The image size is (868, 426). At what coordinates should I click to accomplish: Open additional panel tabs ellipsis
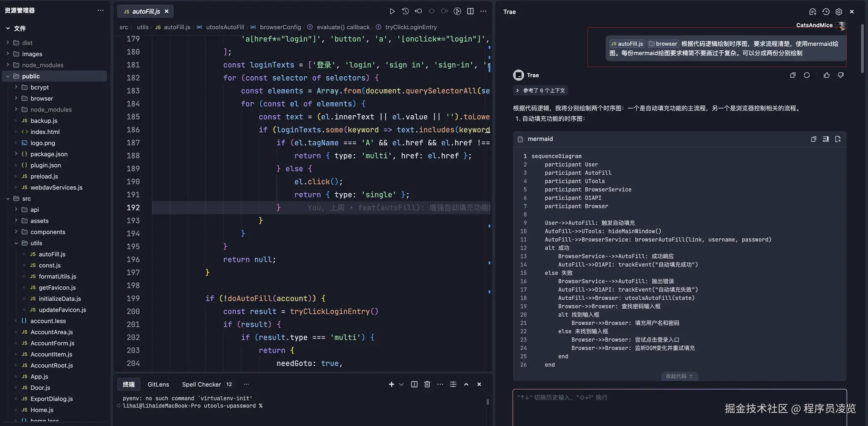[246, 384]
